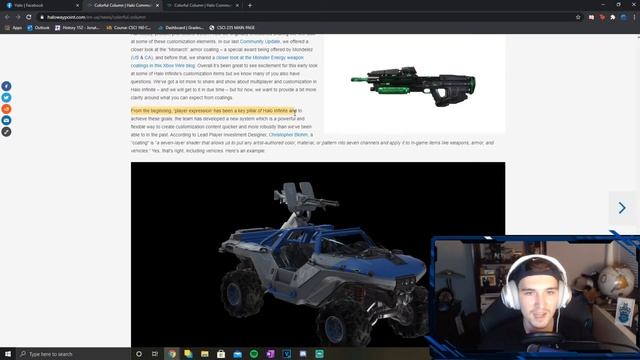Follow the Christopher Blohm link
This screenshot has height=360, width=640.
(288, 135)
